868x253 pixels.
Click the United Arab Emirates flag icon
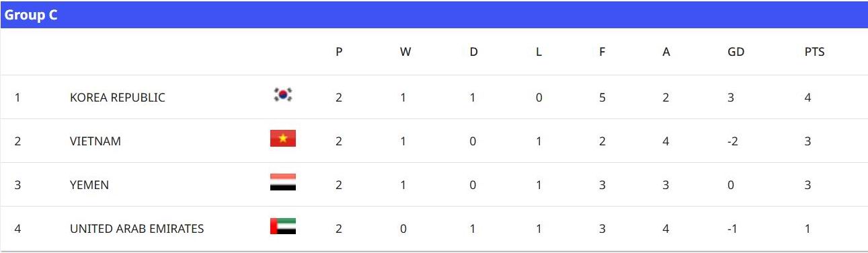coord(283,226)
